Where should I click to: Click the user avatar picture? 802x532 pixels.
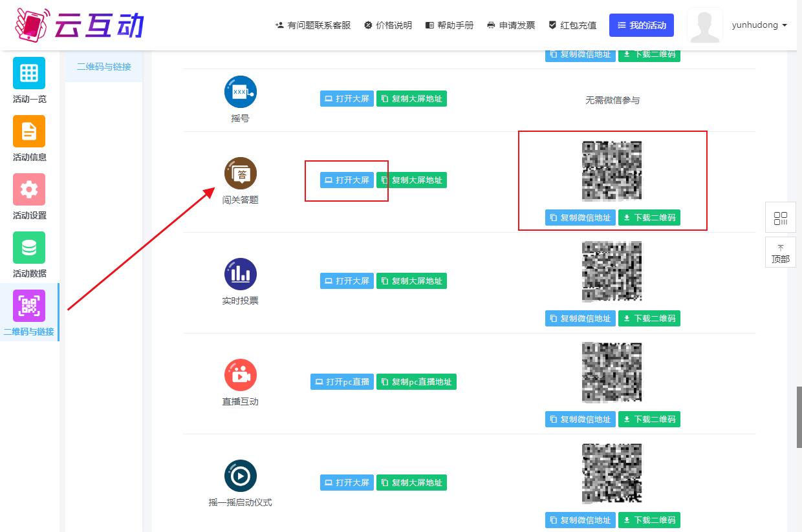pyautogui.click(x=704, y=25)
